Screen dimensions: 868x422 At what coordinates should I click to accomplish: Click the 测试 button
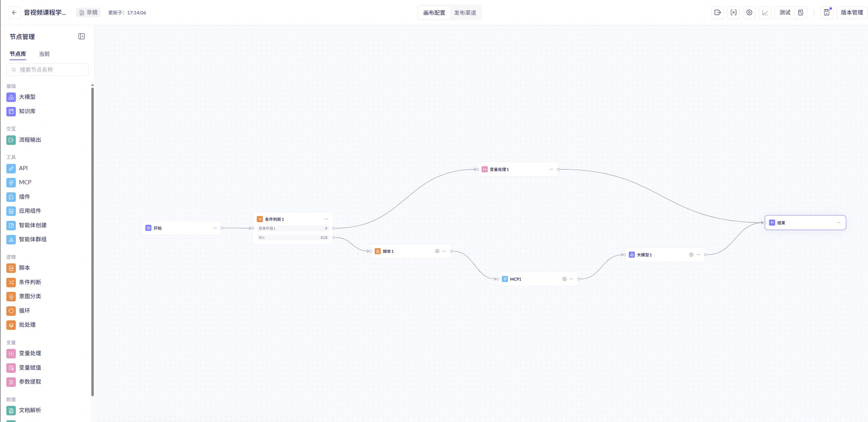point(785,13)
